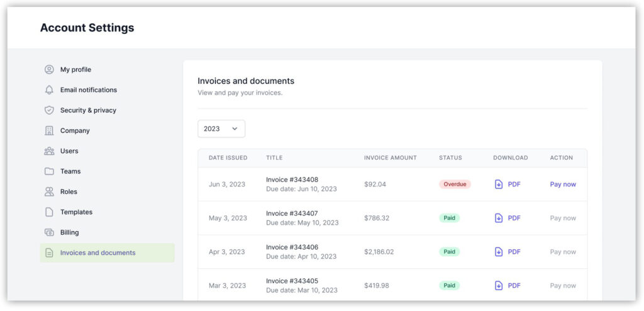The height and width of the screenshot is (311, 644).
Task: Click the Billing wallet icon
Action: pos(49,232)
